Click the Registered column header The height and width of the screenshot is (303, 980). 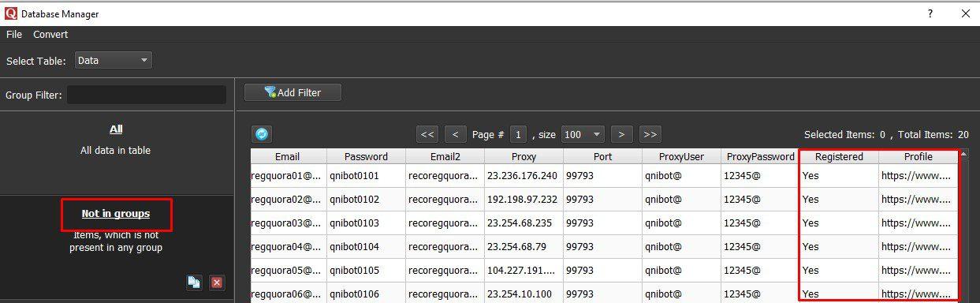(x=839, y=156)
